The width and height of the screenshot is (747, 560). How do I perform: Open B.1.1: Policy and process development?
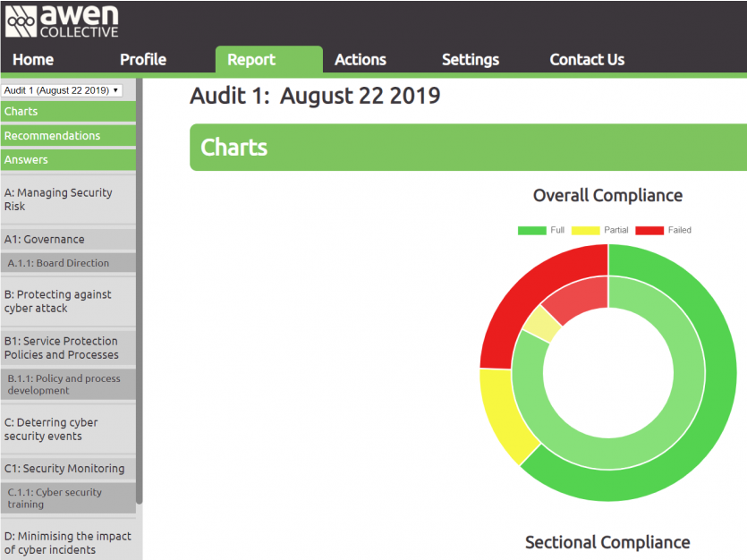68,385
